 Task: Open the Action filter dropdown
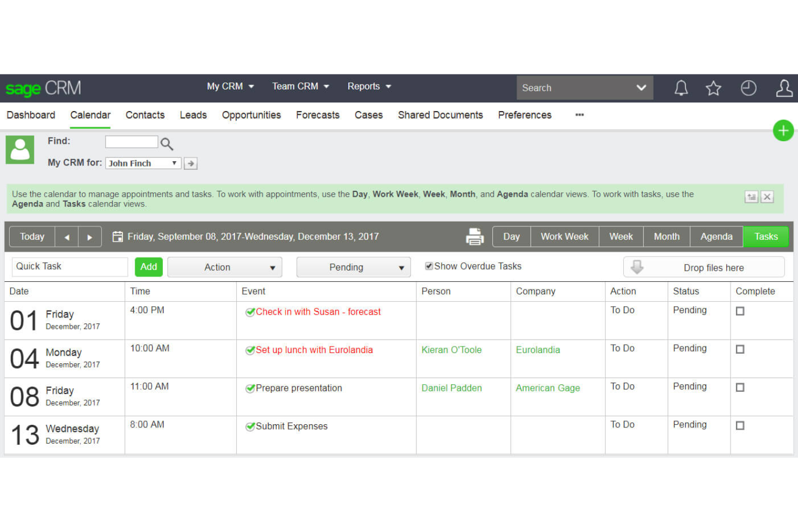tap(224, 267)
